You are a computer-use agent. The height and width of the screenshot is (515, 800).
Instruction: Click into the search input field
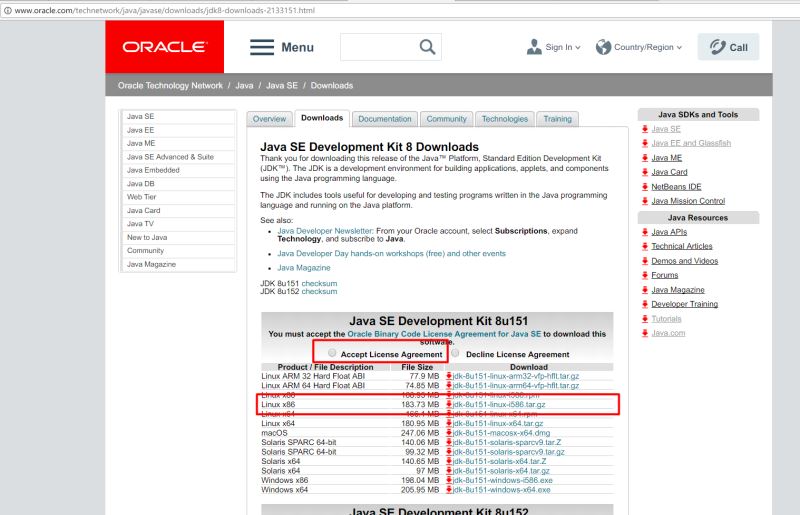point(376,47)
